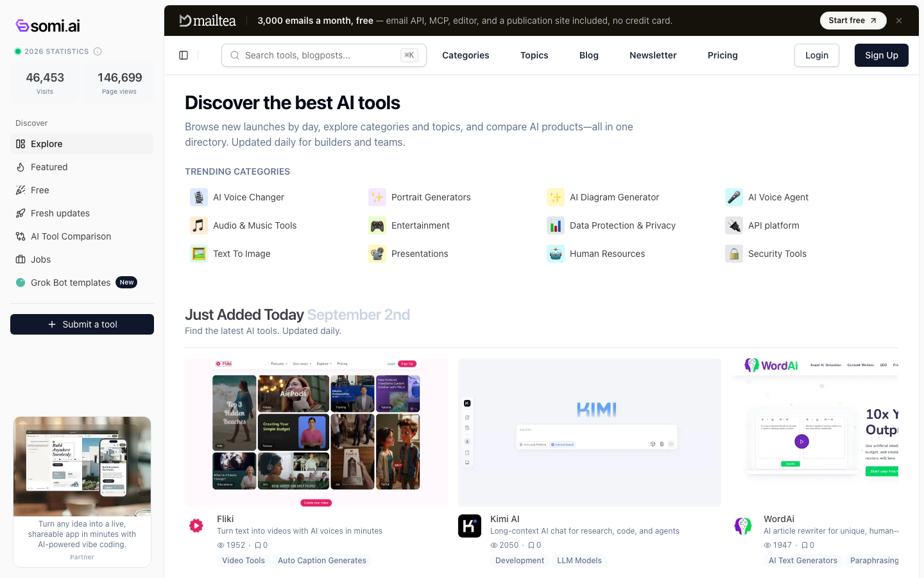Open the Newsletter nav item

click(x=653, y=55)
